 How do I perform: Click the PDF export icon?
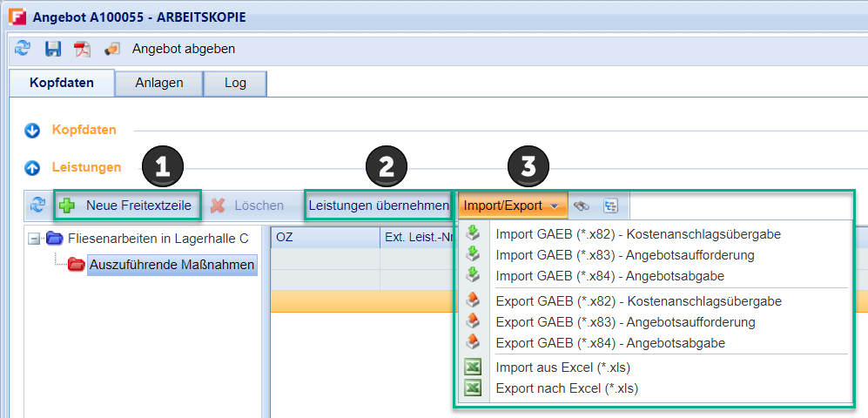click(82, 49)
